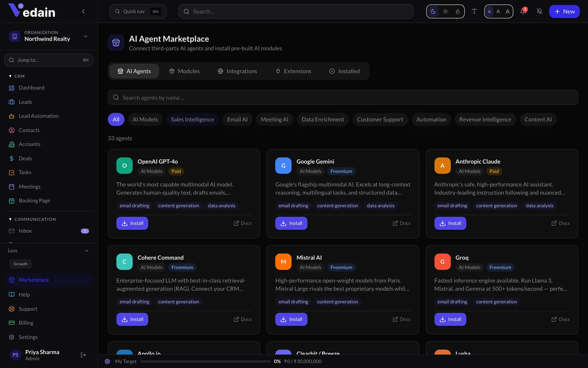Click the My Target progress bar
The image size is (588, 368).
pyautogui.click(x=205, y=361)
